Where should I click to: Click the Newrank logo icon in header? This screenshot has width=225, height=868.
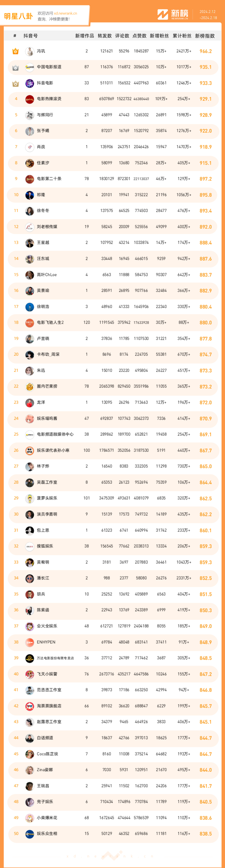click(x=163, y=14)
